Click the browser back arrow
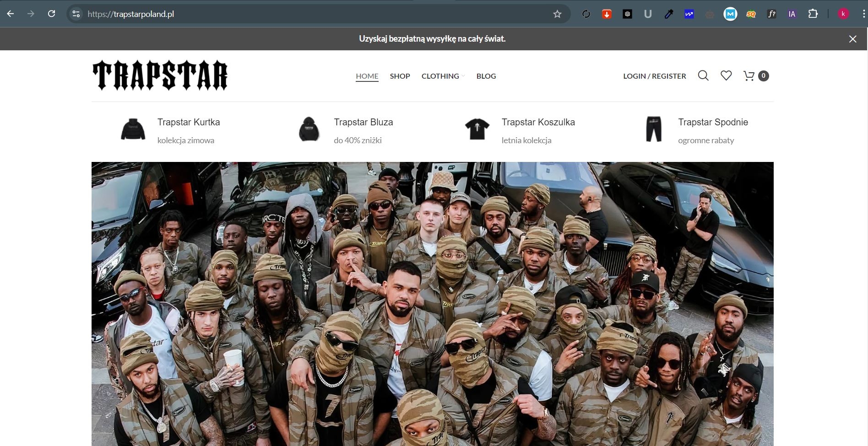Viewport: 868px width, 446px height. [x=11, y=14]
